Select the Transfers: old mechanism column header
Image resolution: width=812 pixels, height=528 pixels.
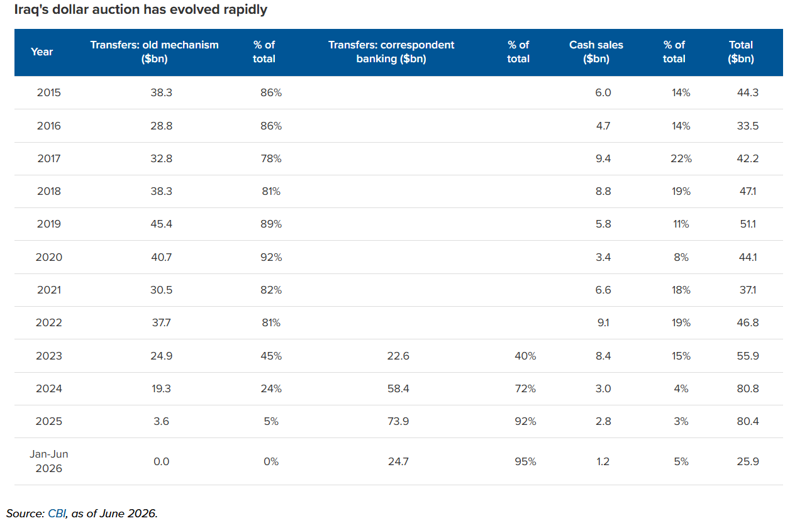(x=155, y=52)
